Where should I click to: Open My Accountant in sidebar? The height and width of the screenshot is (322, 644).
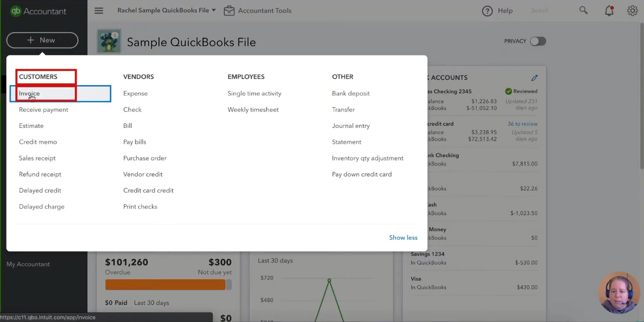coord(28,264)
